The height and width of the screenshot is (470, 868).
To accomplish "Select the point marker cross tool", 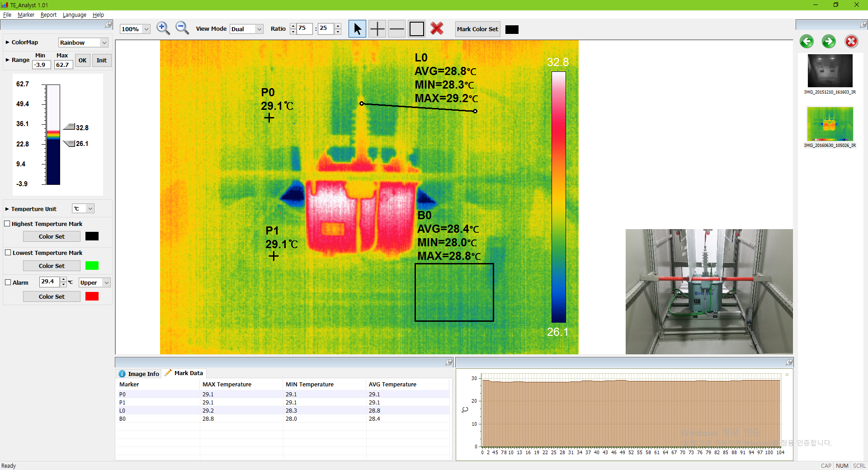I will tap(377, 29).
